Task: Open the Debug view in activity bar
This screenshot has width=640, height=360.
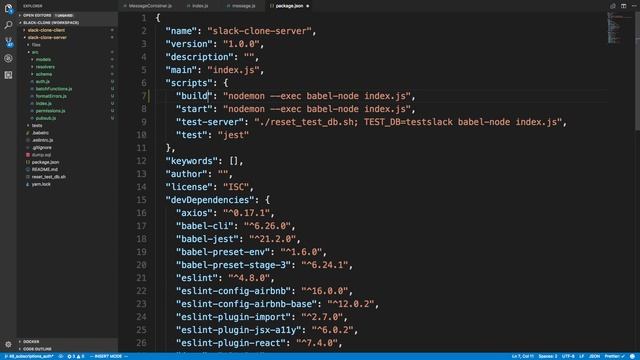Action: click(x=8, y=58)
